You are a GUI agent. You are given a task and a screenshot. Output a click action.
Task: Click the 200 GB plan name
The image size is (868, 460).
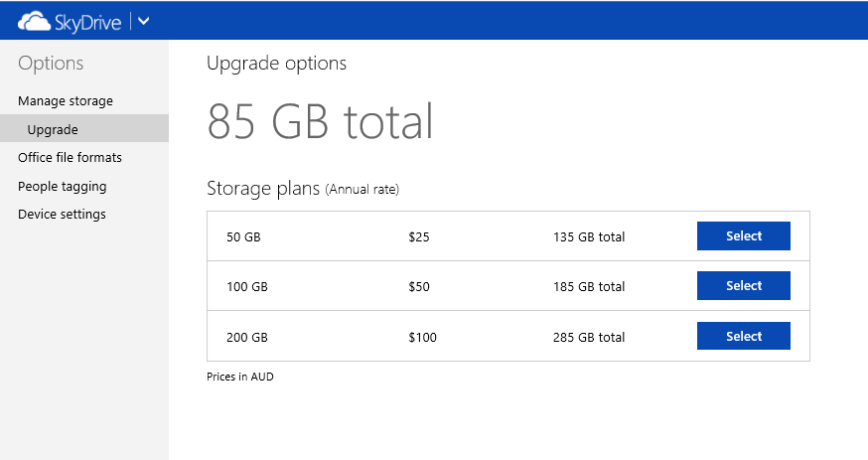tap(247, 337)
